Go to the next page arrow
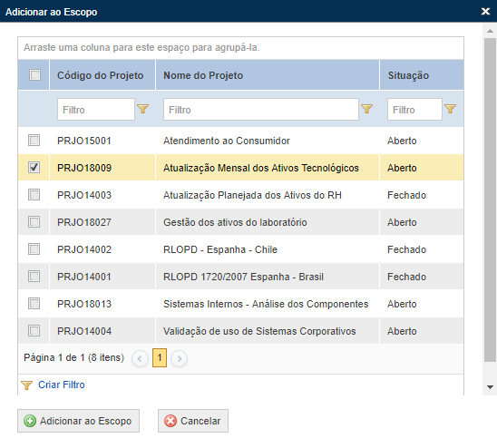 pos(179,358)
